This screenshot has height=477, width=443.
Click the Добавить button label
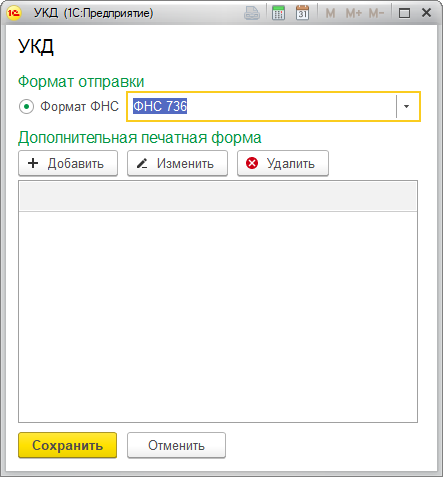tap(76, 164)
